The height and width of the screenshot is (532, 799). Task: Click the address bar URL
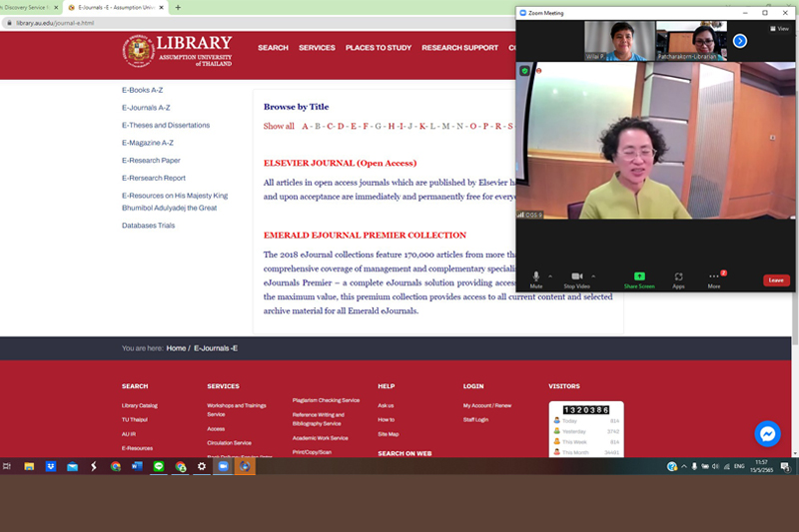click(55, 23)
